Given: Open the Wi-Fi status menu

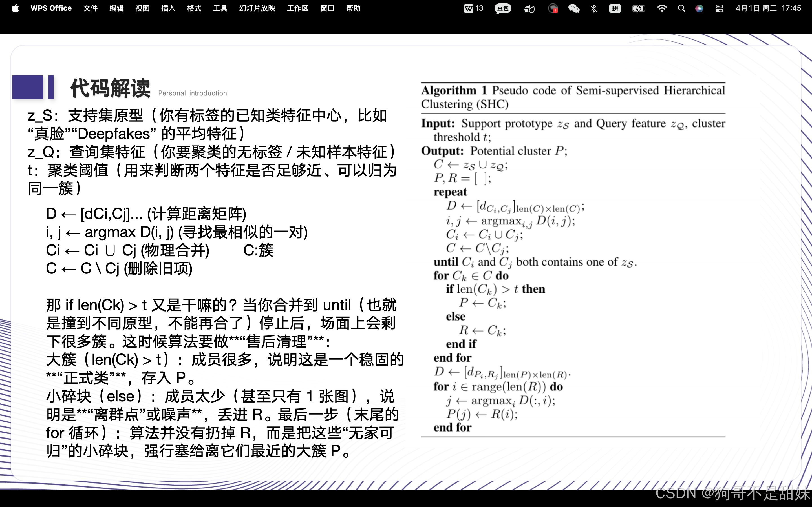Looking at the screenshot, I should coord(662,8).
